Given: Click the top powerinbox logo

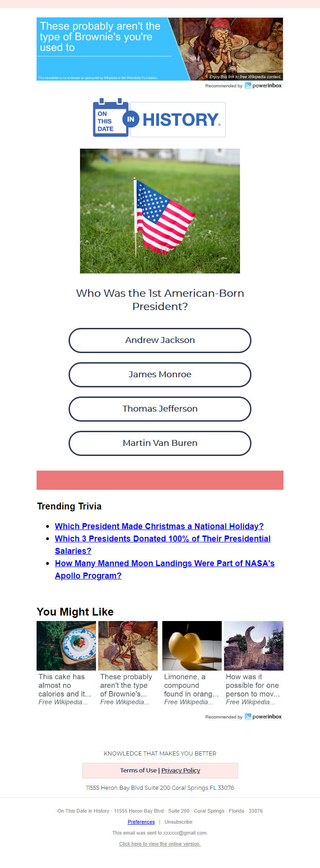Looking at the screenshot, I should pos(263,86).
